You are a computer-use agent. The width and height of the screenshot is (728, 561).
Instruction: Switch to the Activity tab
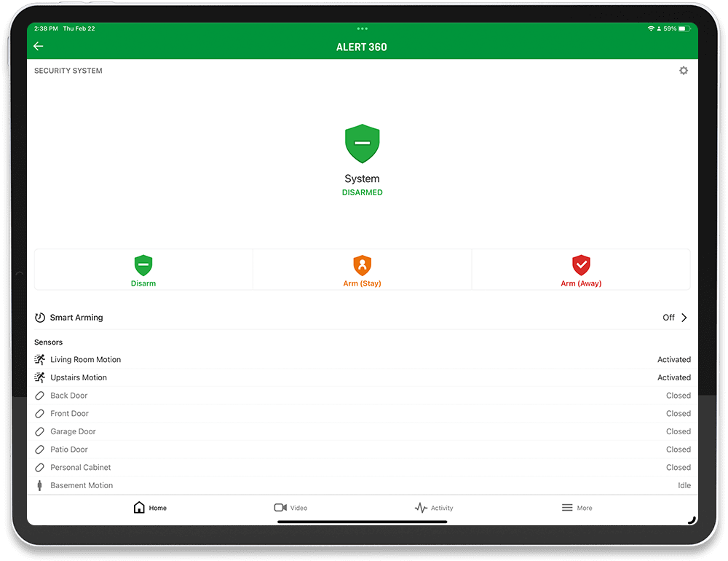pyautogui.click(x=434, y=507)
